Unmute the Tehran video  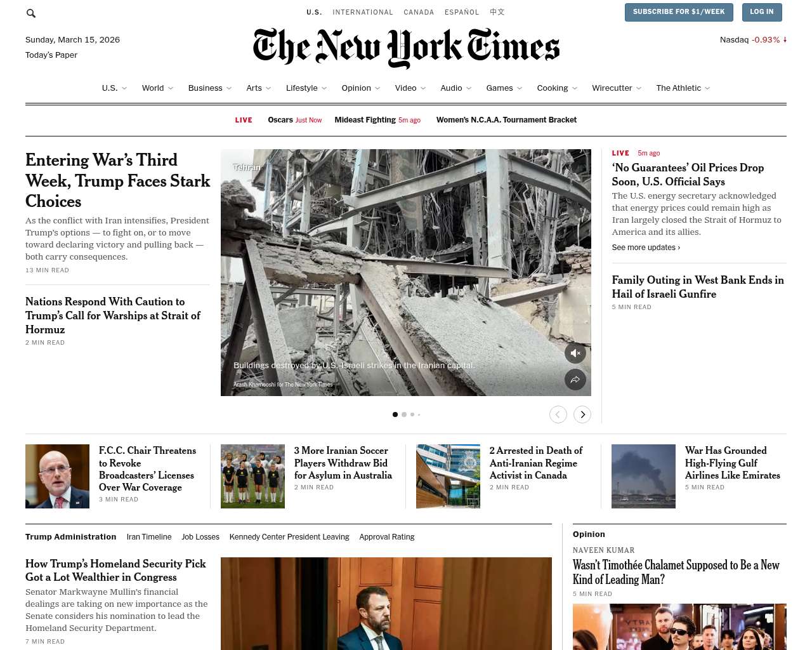click(x=575, y=353)
